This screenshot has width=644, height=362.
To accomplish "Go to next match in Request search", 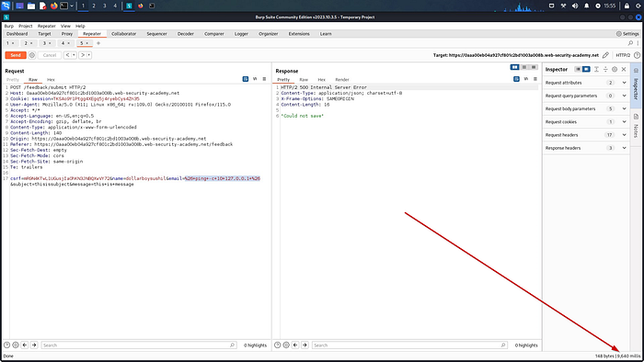I will (34, 345).
